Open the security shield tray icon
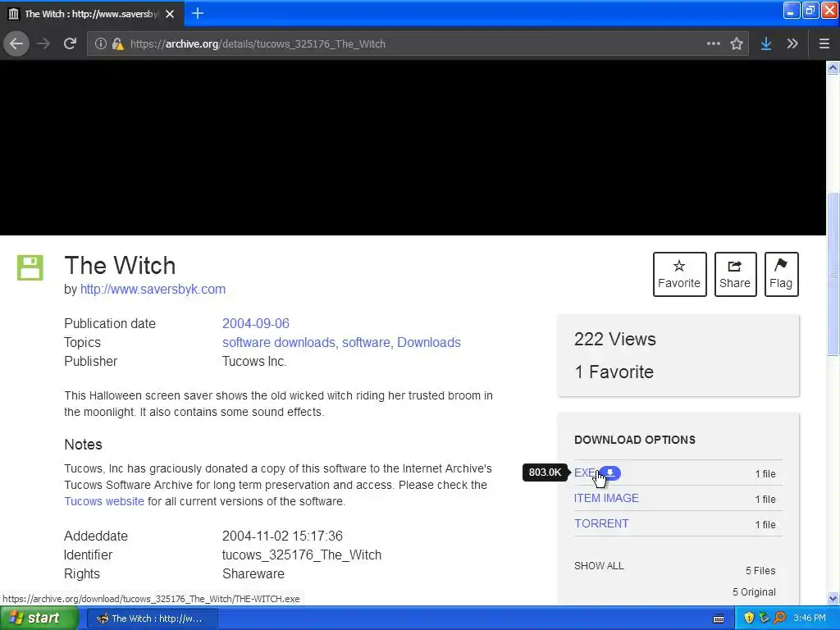 pos(749,619)
